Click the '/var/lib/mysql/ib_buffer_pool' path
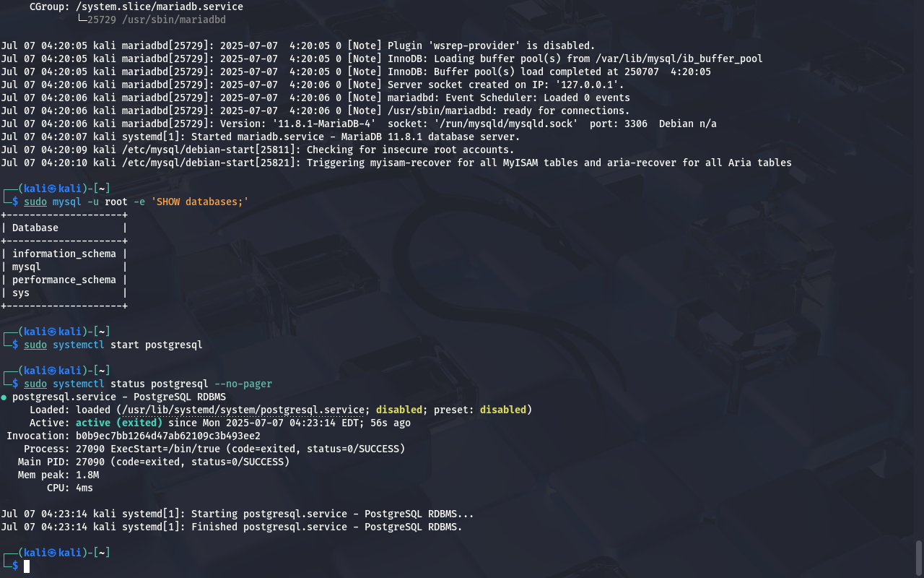This screenshot has width=924, height=578. click(x=679, y=59)
